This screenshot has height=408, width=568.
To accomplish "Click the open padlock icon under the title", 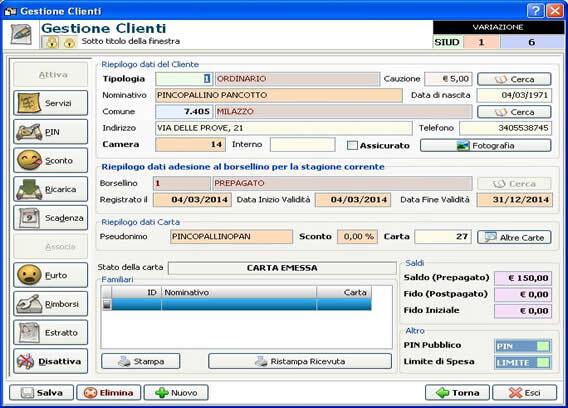I will pos(69,42).
